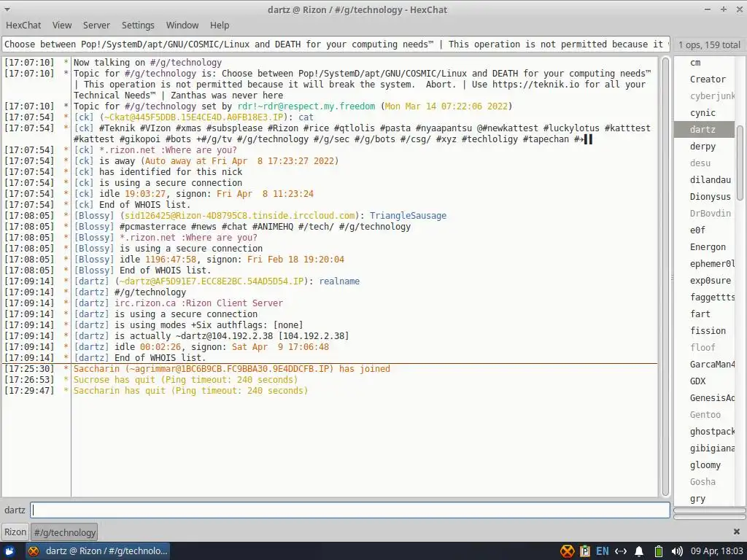Open the Settings menu
The height and width of the screenshot is (560, 747).
pyautogui.click(x=138, y=26)
